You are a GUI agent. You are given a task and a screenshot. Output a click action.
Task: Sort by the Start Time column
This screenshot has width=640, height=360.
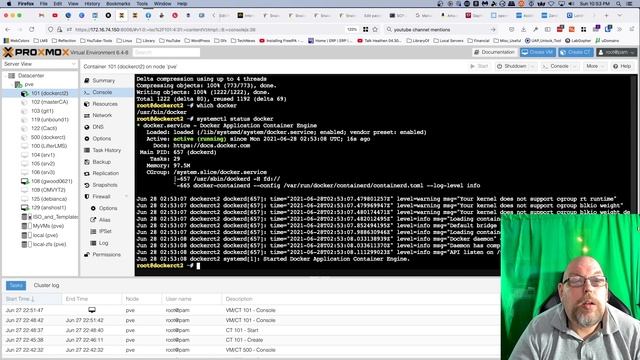[x=31, y=299]
